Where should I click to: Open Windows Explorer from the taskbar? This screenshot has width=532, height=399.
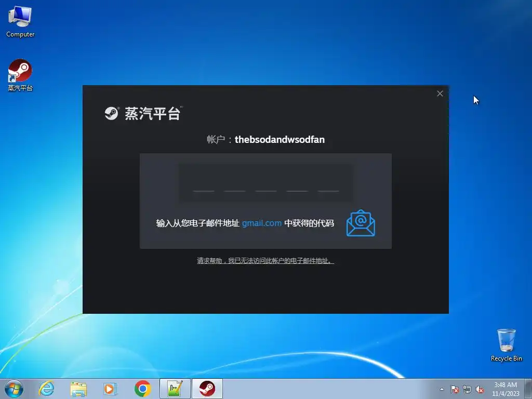[x=78, y=389]
